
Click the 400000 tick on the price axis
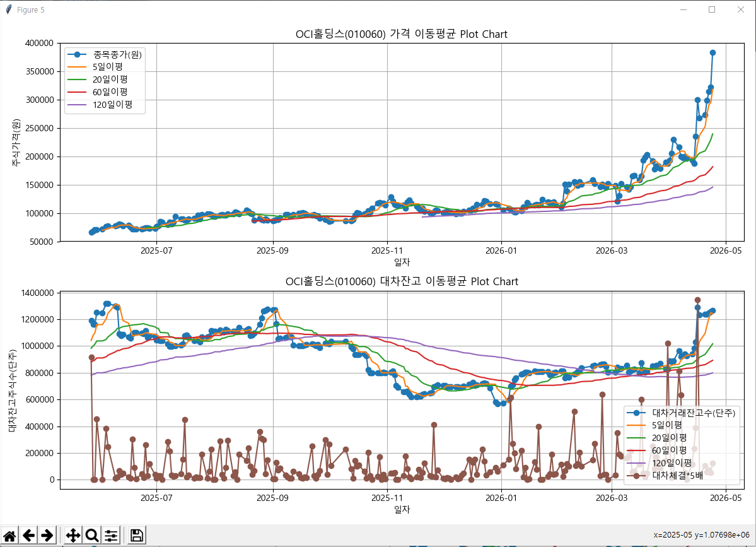click(x=39, y=44)
